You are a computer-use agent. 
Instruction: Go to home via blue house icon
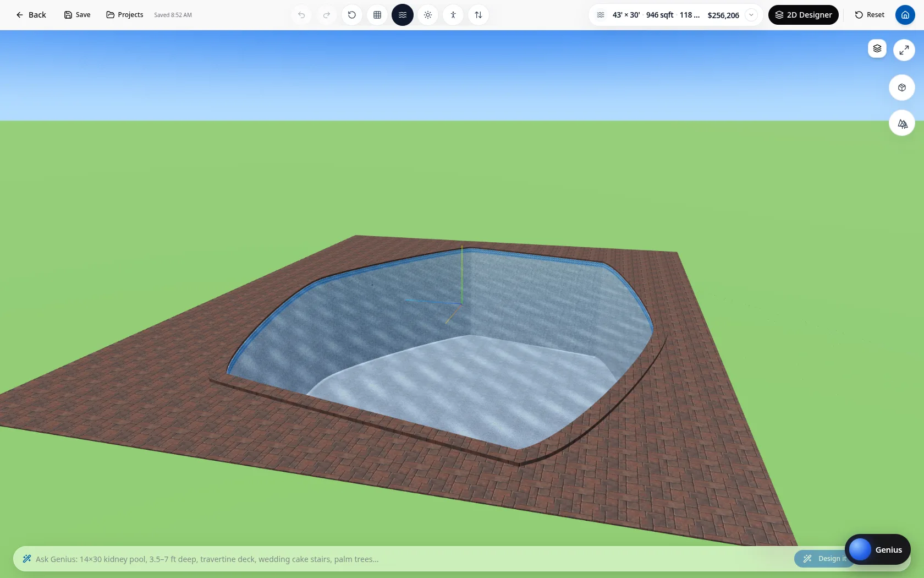(x=905, y=15)
